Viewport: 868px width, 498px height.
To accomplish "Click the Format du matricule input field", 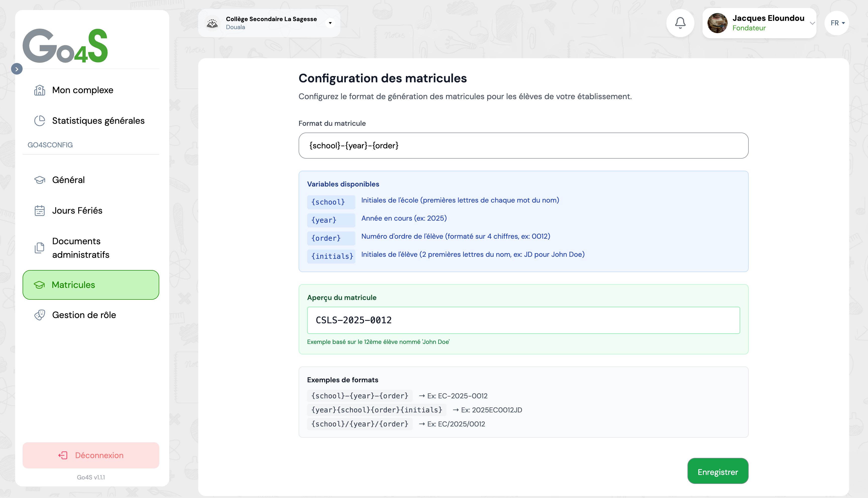I will (523, 146).
